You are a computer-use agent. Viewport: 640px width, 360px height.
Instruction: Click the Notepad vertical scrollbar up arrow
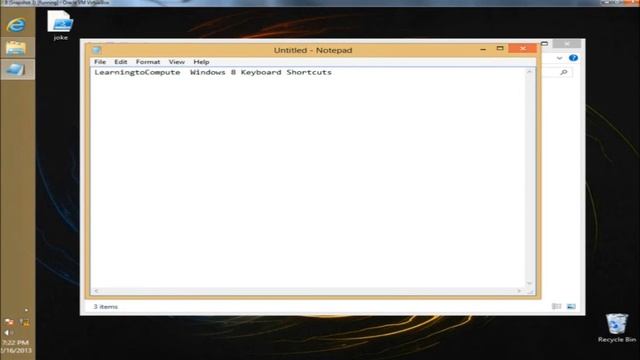click(x=529, y=72)
